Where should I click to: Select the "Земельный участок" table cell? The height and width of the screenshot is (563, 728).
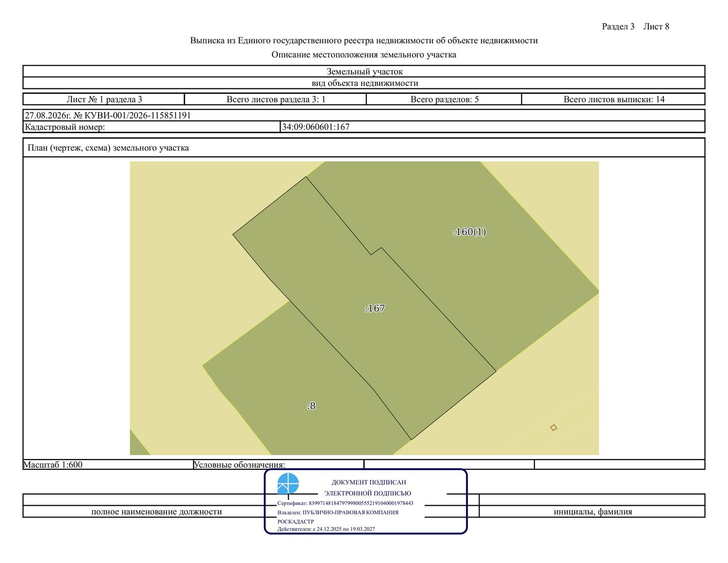(x=364, y=71)
